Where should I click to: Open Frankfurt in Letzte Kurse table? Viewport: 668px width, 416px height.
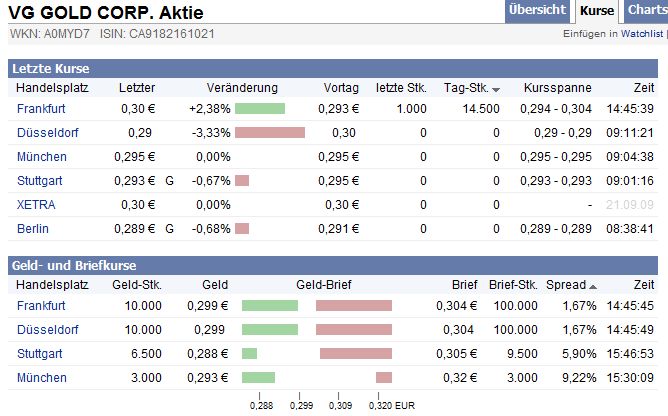41,108
